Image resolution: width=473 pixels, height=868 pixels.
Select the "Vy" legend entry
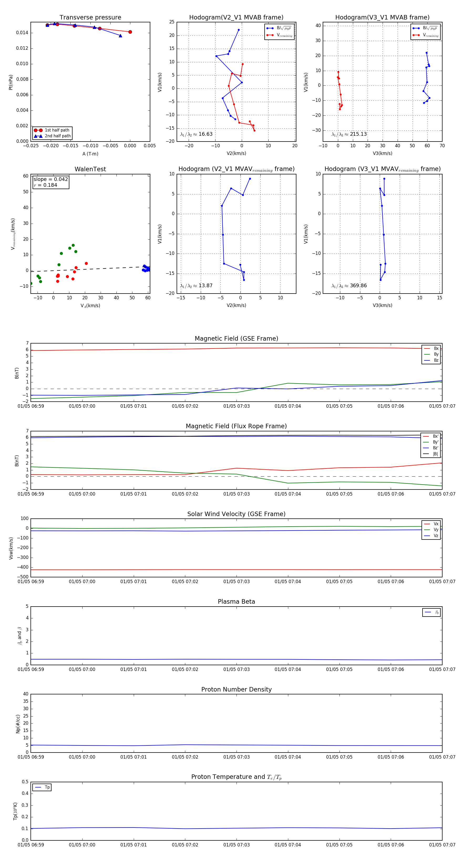click(x=431, y=530)
